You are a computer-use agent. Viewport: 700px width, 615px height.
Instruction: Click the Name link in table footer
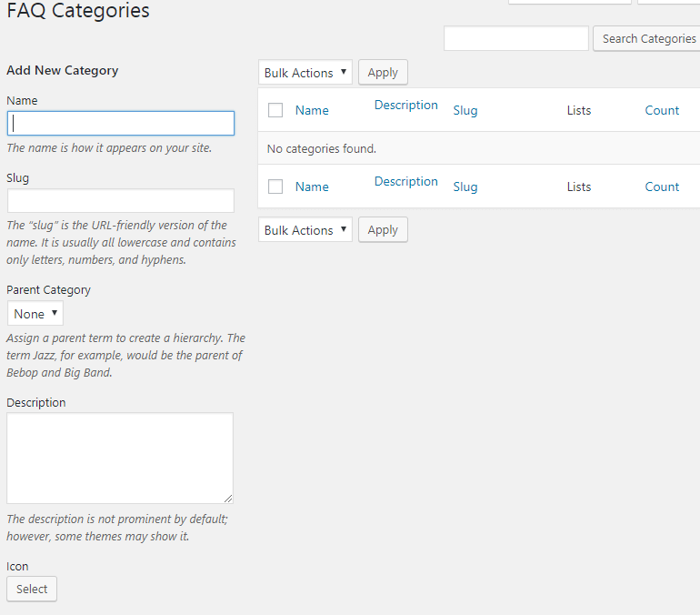[312, 187]
